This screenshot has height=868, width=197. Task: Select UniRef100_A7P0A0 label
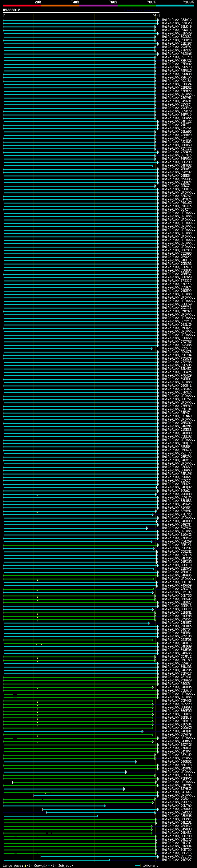(177, 64)
